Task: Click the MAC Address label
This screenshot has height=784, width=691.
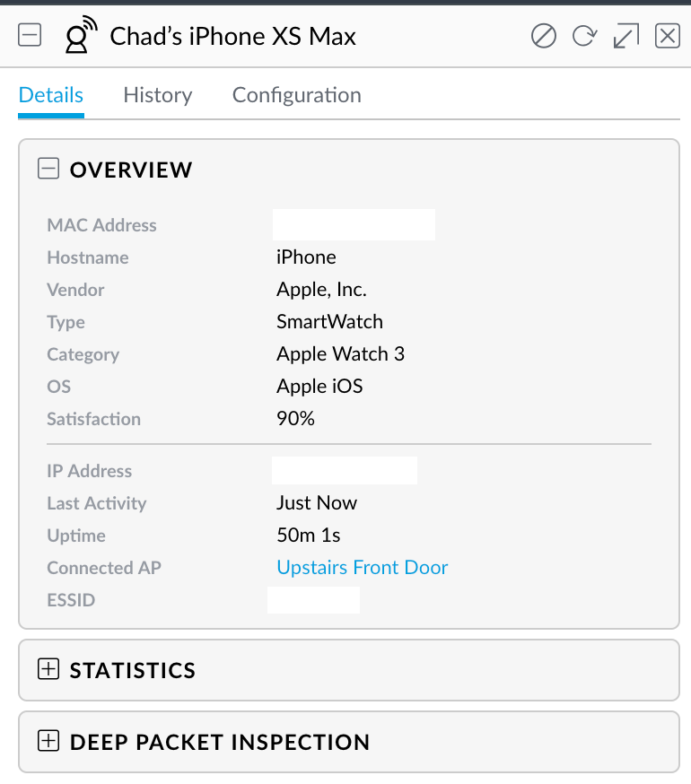Action: tap(101, 225)
